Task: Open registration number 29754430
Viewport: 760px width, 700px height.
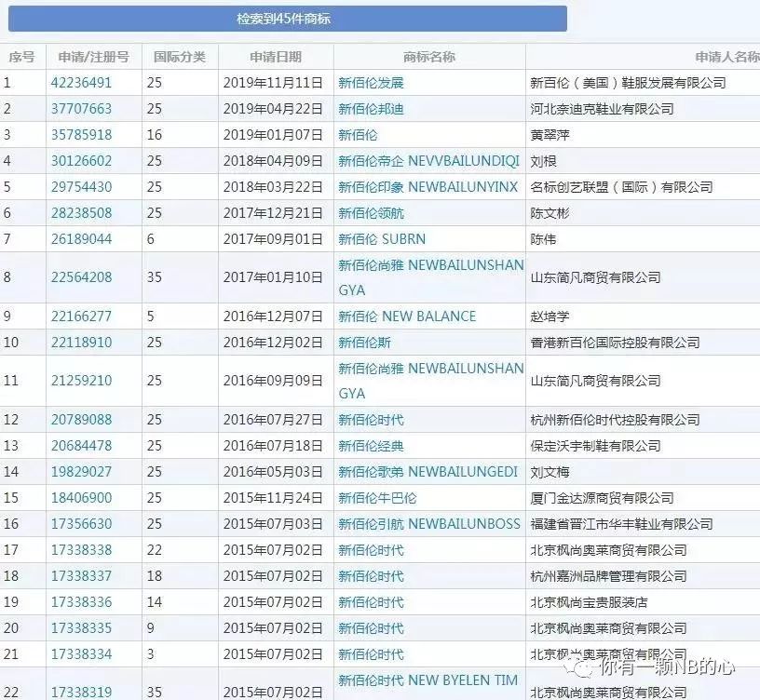Action: (81, 187)
